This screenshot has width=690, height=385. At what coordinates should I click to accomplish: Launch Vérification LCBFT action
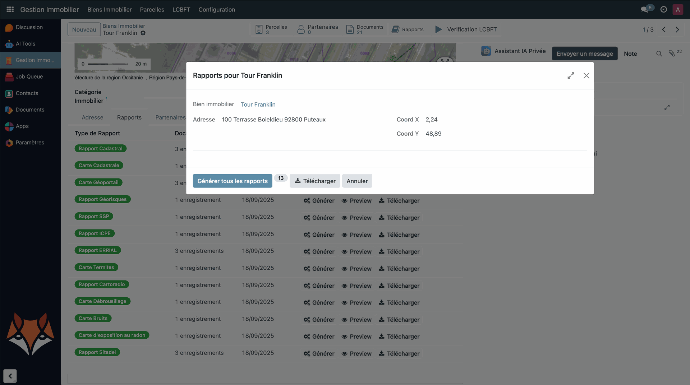(466, 29)
